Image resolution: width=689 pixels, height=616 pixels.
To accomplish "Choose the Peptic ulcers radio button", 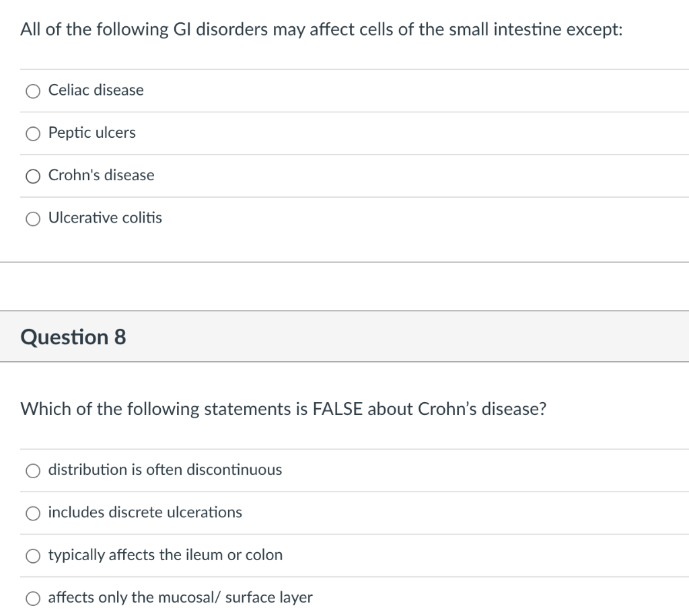I will pos(33,134).
